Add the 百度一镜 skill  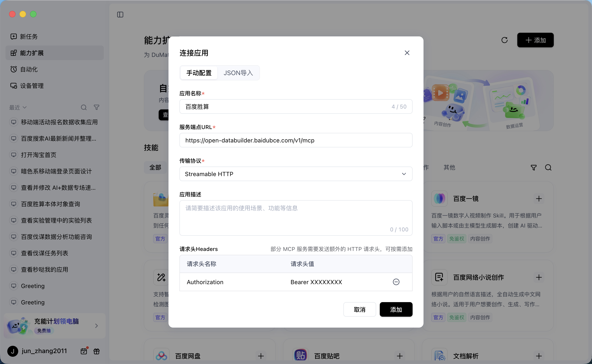pos(539,199)
